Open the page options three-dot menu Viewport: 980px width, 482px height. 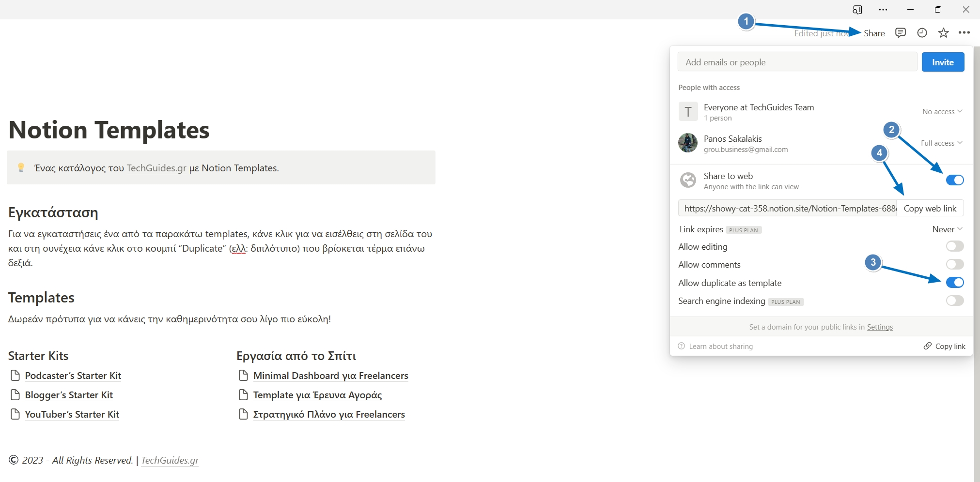click(964, 33)
